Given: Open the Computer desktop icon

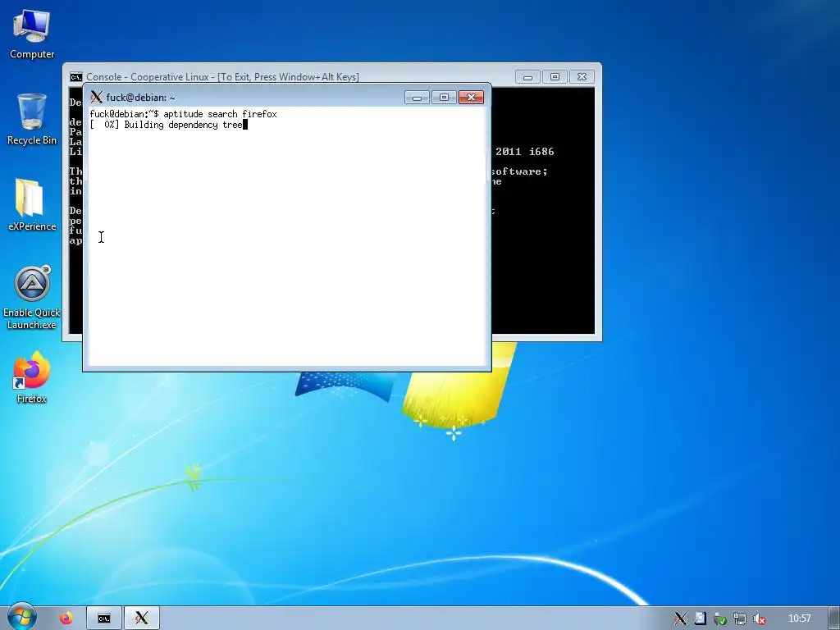Looking at the screenshot, I should (x=32, y=33).
